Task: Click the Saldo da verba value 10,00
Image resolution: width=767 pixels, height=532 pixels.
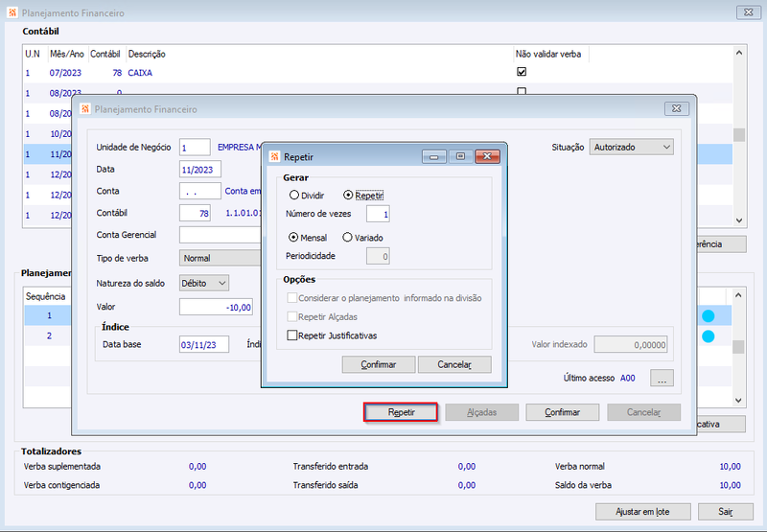Action: tap(730, 485)
